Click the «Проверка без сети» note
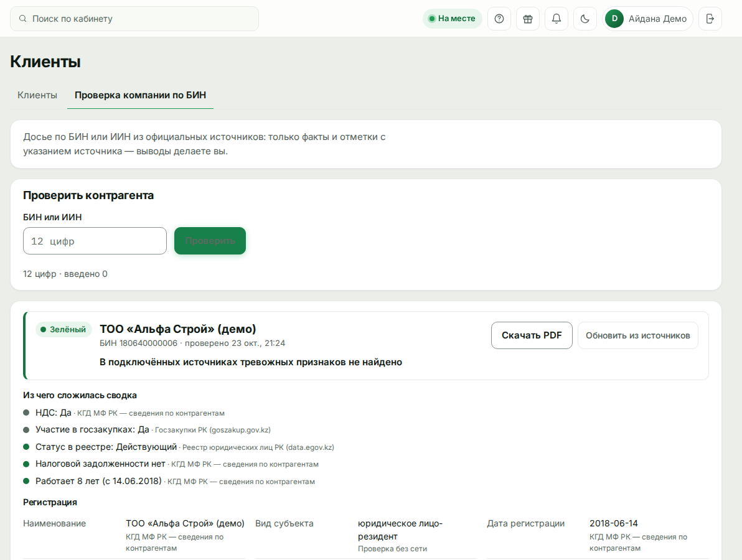The image size is (742, 560). click(392, 549)
